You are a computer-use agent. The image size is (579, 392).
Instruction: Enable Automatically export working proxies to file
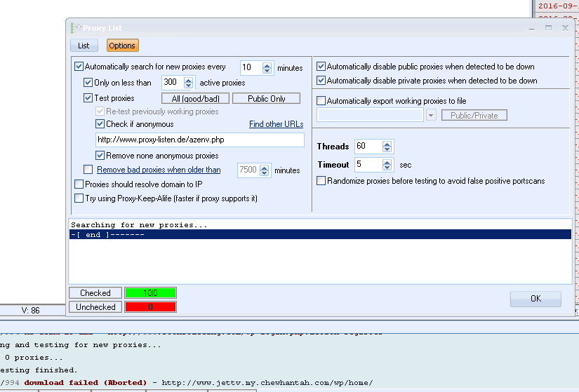[x=321, y=101]
